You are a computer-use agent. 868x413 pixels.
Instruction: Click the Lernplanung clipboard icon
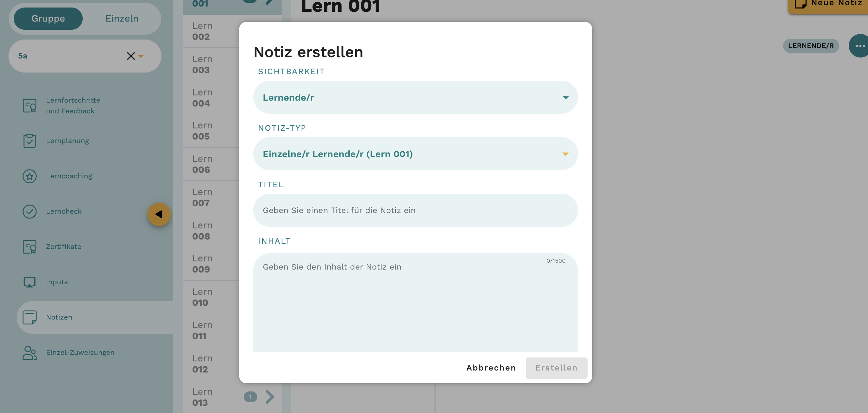point(30,141)
